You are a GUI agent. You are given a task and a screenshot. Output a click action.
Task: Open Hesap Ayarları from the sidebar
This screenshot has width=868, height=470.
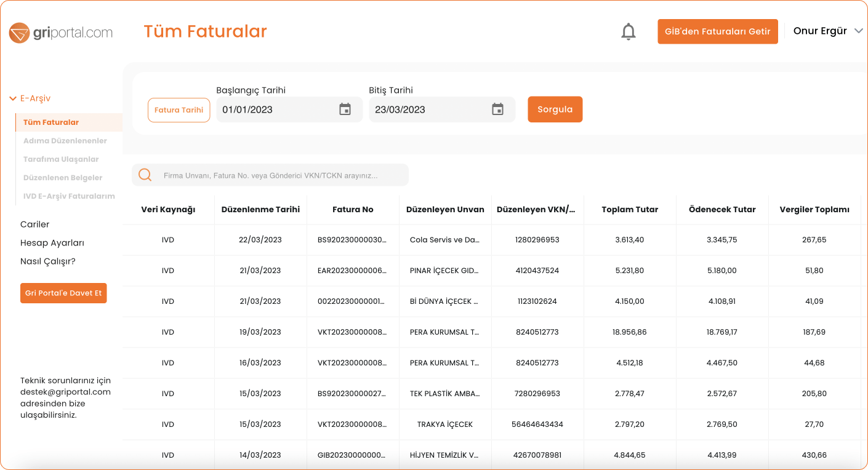pos(52,243)
